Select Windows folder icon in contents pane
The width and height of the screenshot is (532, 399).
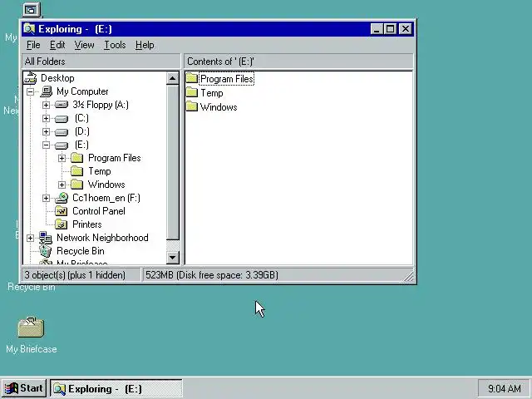tap(192, 107)
